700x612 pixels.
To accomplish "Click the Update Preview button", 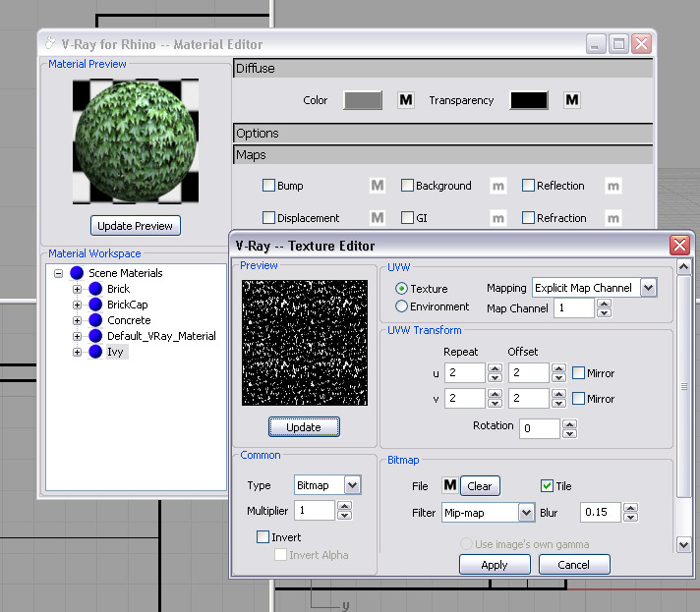I will tap(135, 226).
